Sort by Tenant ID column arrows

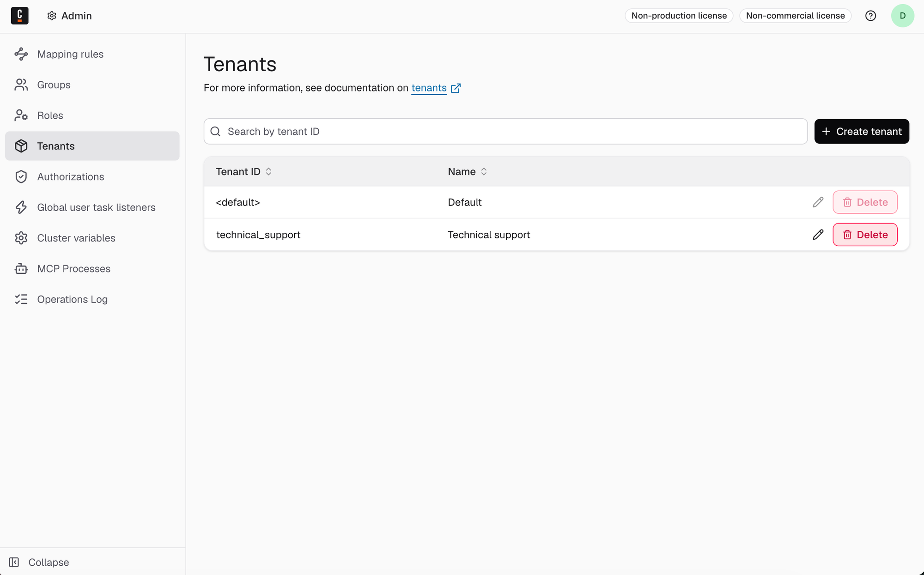point(268,171)
